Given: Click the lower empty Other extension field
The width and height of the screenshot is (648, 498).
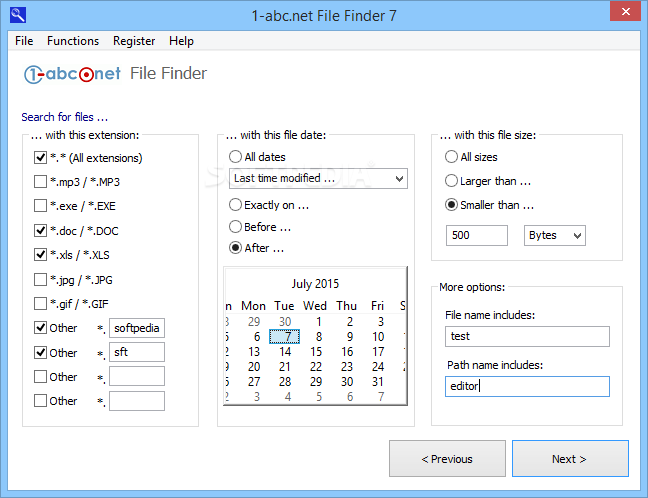Looking at the screenshot, I should [137, 401].
